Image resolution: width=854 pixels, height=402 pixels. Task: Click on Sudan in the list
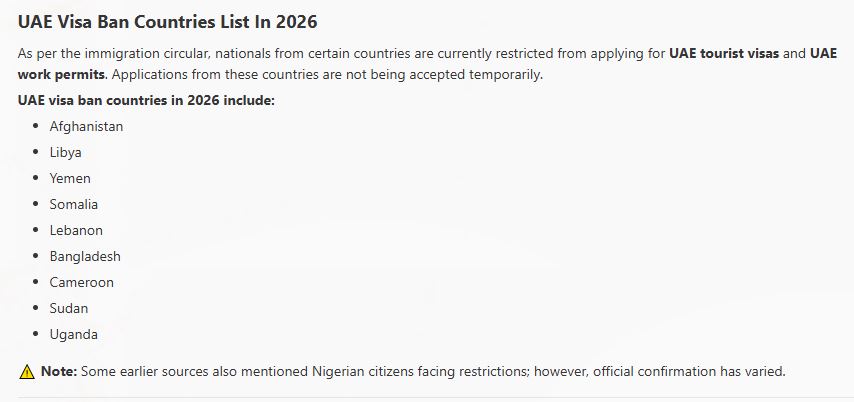coord(69,308)
